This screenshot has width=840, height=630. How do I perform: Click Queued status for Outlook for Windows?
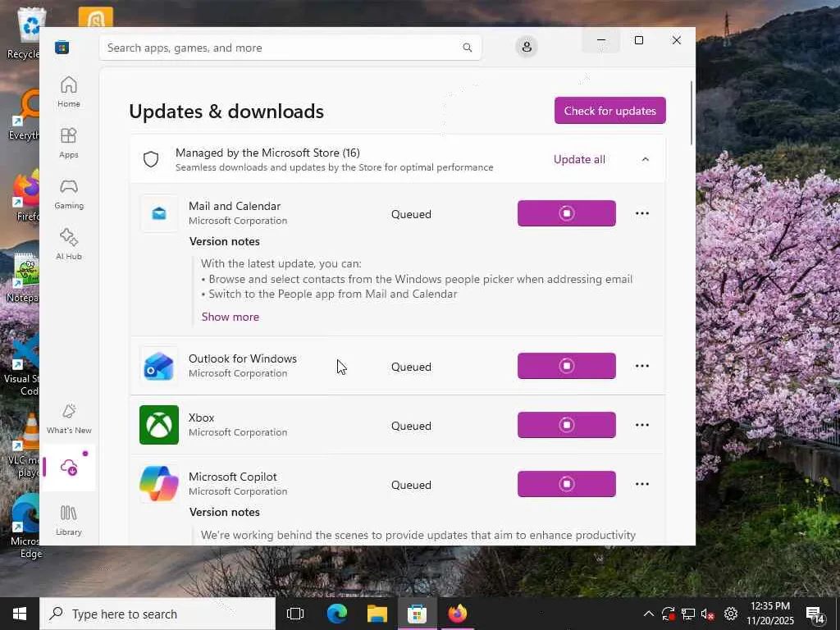tap(411, 367)
